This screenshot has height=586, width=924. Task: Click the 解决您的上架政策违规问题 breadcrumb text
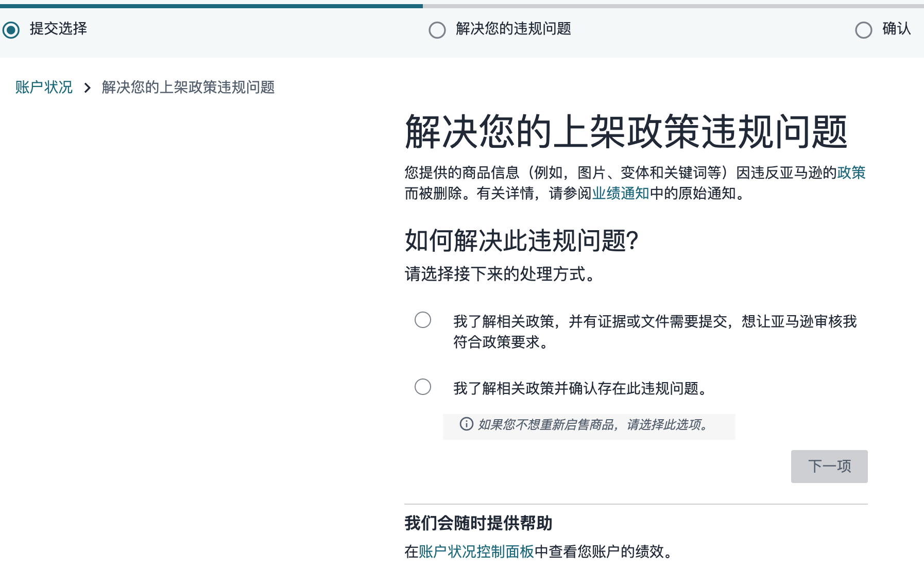[188, 87]
